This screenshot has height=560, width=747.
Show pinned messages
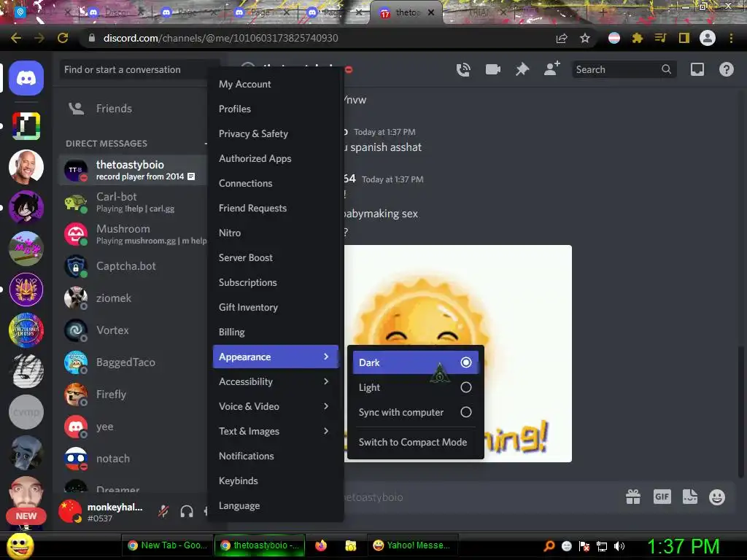pyautogui.click(x=522, y=69)
